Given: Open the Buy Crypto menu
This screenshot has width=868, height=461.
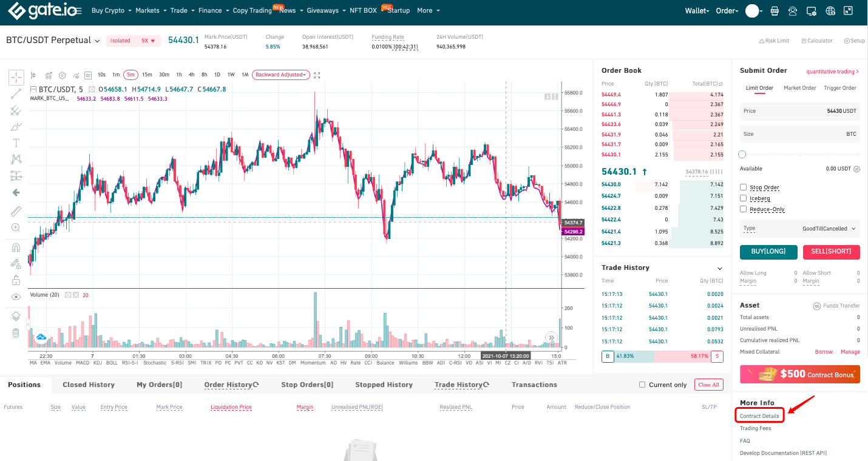Looking at the screenshot, I should pyautogui.click(x=112, y=10).
